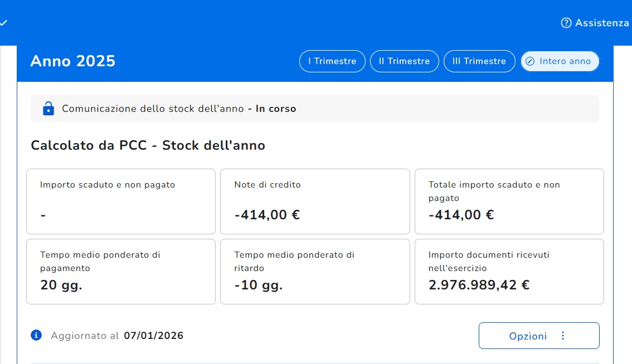Click the checkmark icon in the top header
632x364 pixels.
point(3,23)
